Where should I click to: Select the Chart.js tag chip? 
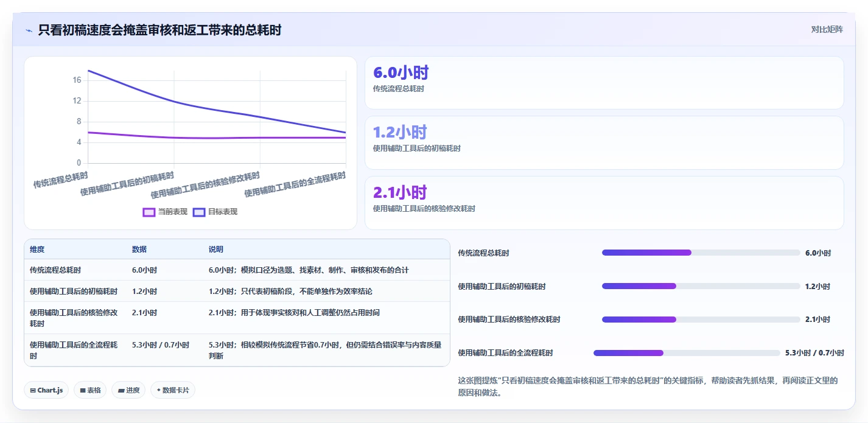click(x=46, y=390)
